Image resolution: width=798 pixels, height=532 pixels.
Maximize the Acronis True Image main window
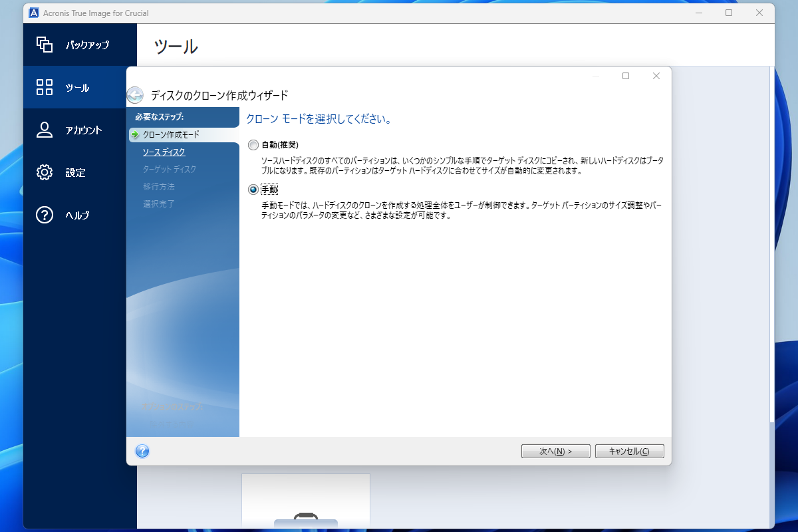(729, 13)
